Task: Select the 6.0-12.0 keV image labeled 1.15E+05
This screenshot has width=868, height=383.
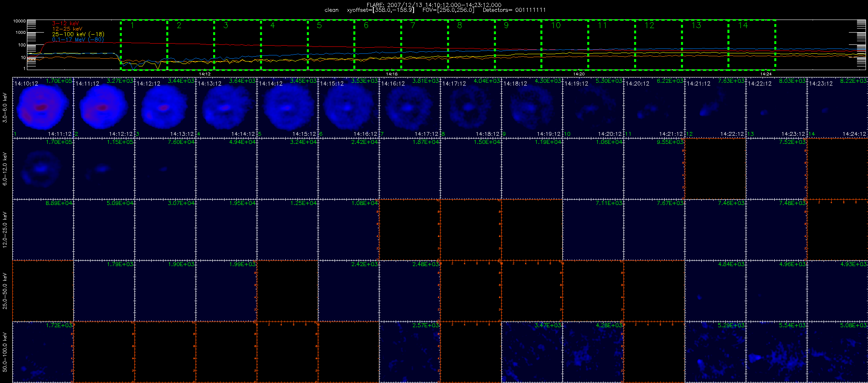Action: pos(104,169)
